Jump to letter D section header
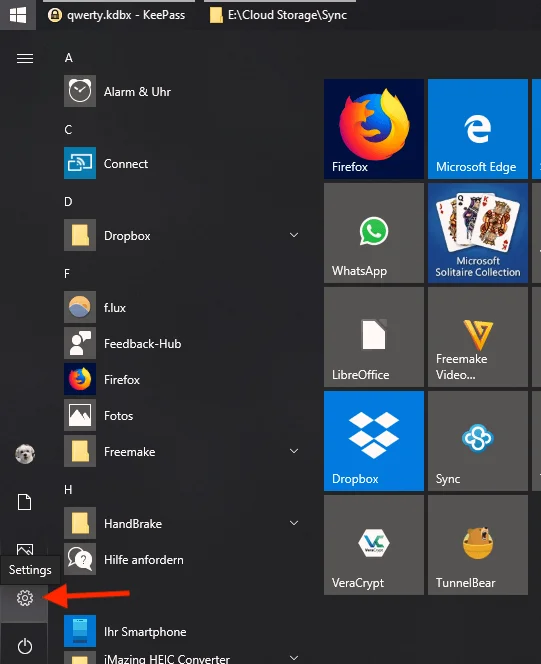This screenshot has height=664, width=541. coord(68,202)
